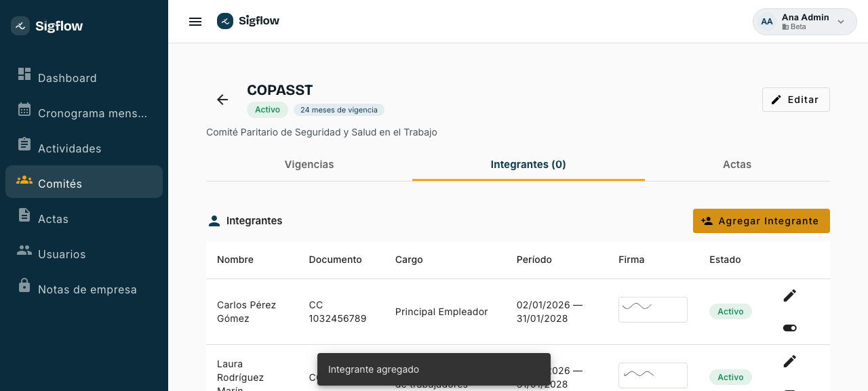Open the Actas tab of COPASST

click(x=737, y=165)
